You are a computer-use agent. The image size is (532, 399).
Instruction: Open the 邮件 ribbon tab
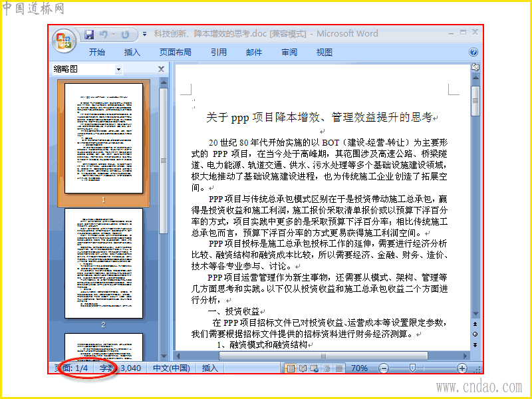(x=254, y=53)
